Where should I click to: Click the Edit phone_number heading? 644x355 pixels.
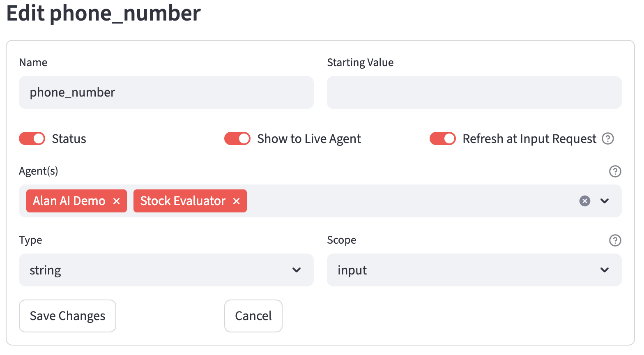[103, 13]
